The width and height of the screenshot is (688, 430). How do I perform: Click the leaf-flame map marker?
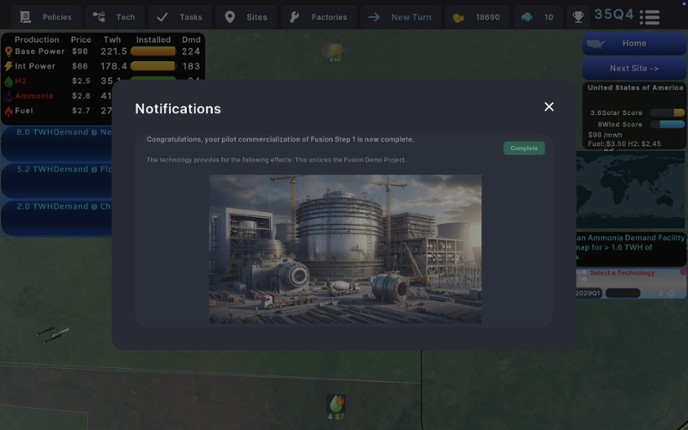pos(336,403)
